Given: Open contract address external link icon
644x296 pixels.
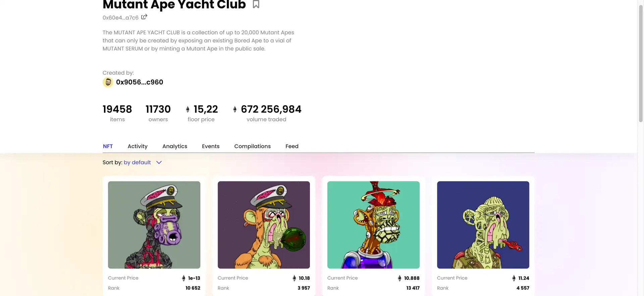Looking at the screenshot, I should (144, 17).
